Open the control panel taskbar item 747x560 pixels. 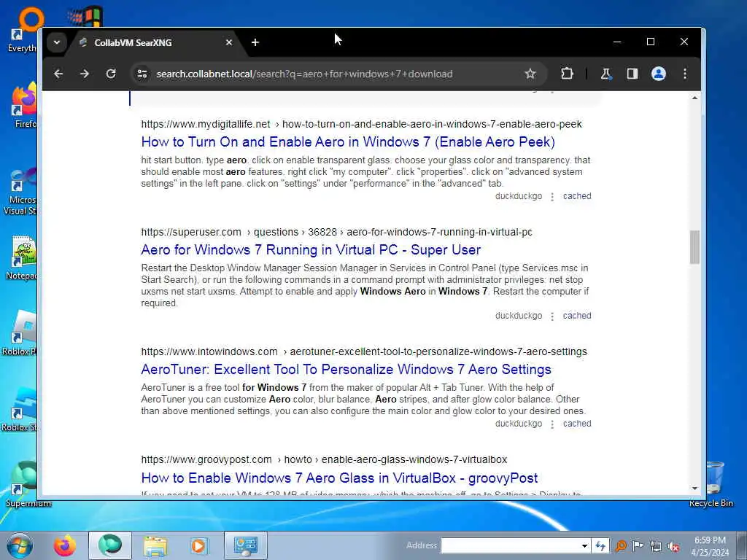(x=246, y=545)
